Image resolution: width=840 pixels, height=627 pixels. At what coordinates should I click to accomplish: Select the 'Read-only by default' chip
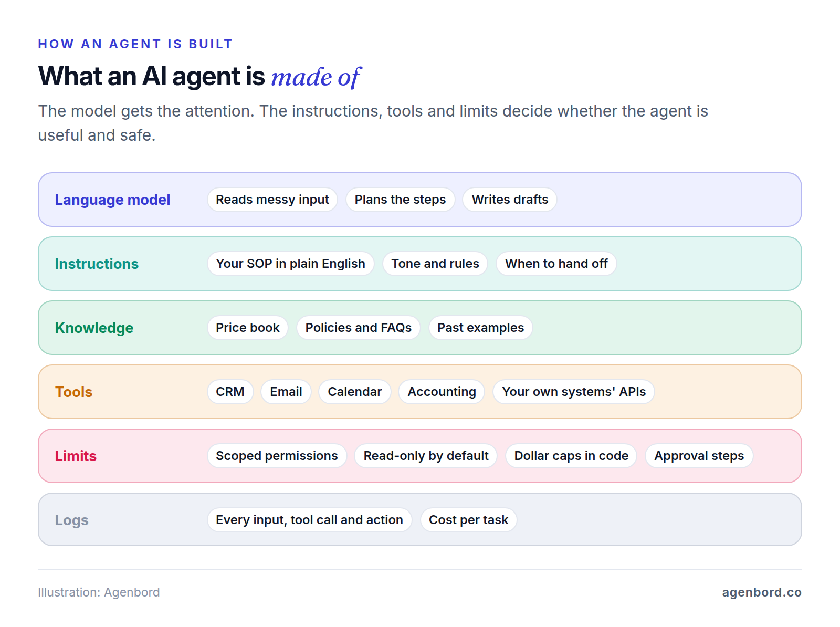426,456
